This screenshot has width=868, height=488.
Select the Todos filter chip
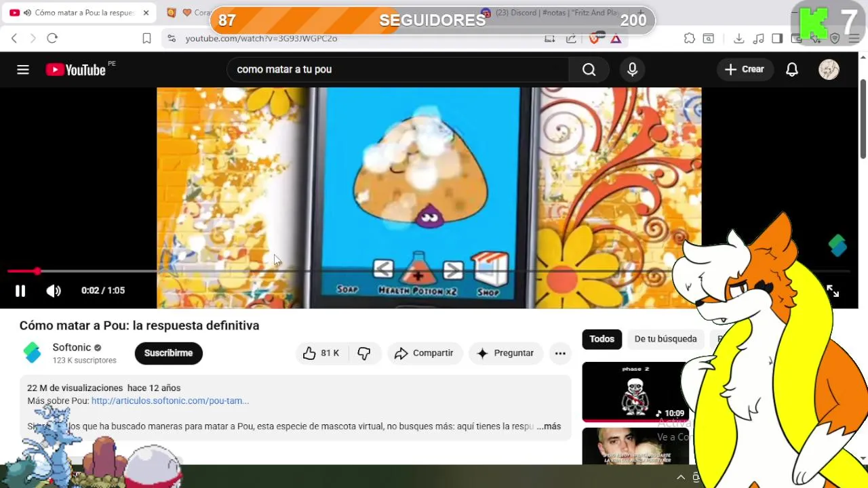601,339
